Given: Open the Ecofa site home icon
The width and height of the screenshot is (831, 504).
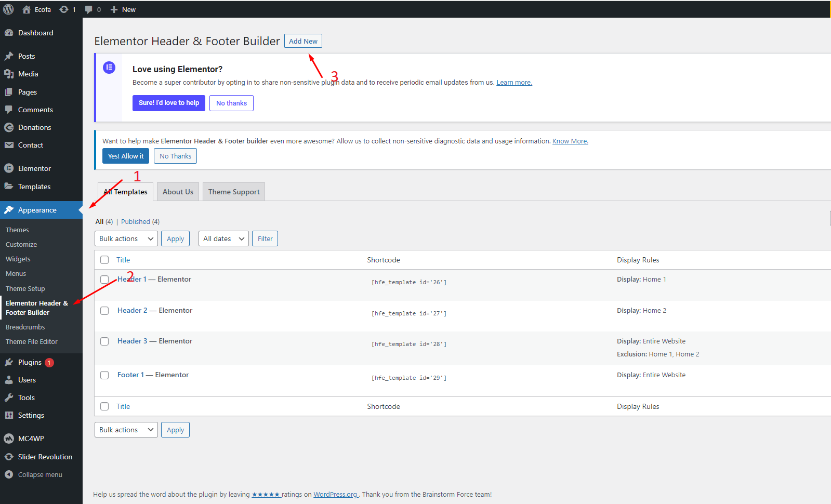Looking at the screenshot, I should tap(27, 9).
